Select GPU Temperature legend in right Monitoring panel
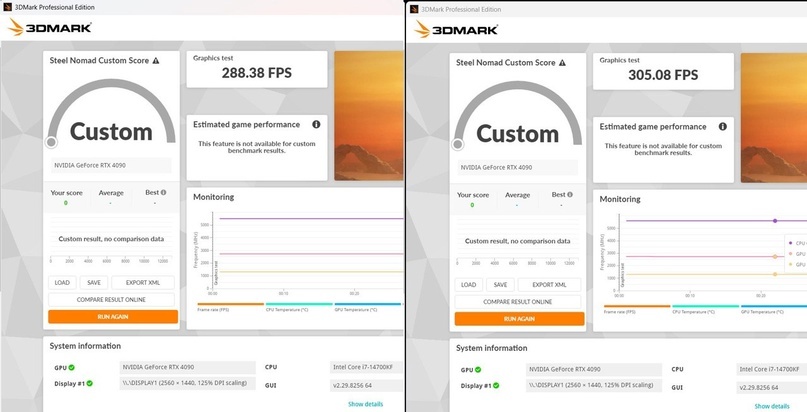Screen dimensions: 807x412 tap(774, 309)
